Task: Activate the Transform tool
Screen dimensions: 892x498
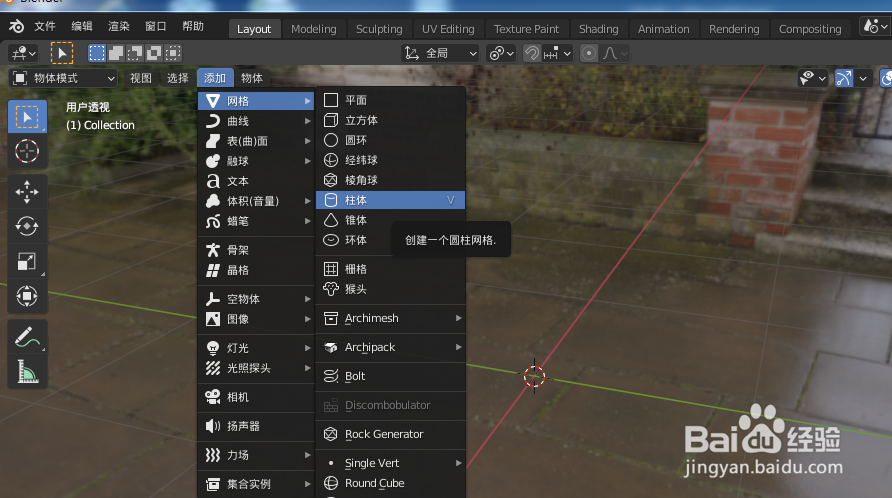Action: [x=27, y=296]
